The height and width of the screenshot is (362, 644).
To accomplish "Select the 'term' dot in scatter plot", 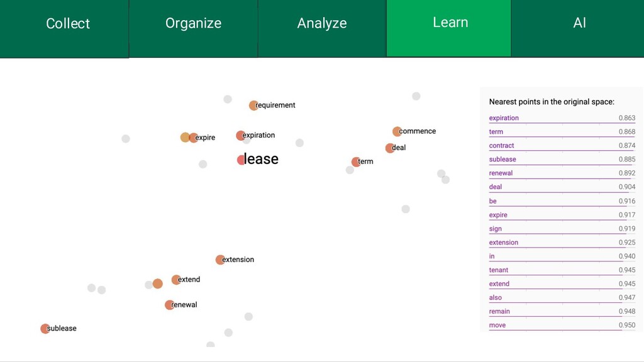I will click(x=356, y=162).
